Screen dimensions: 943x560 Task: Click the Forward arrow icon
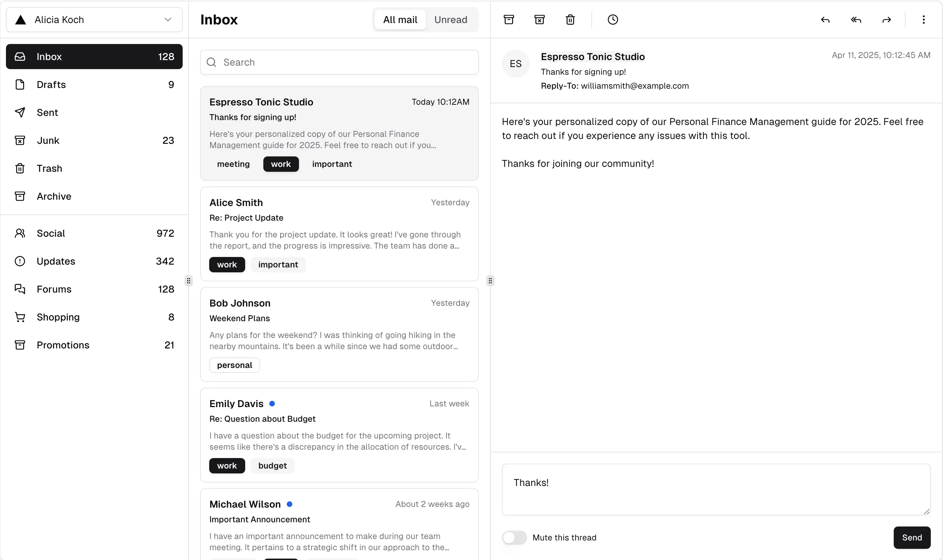(886, 20)
